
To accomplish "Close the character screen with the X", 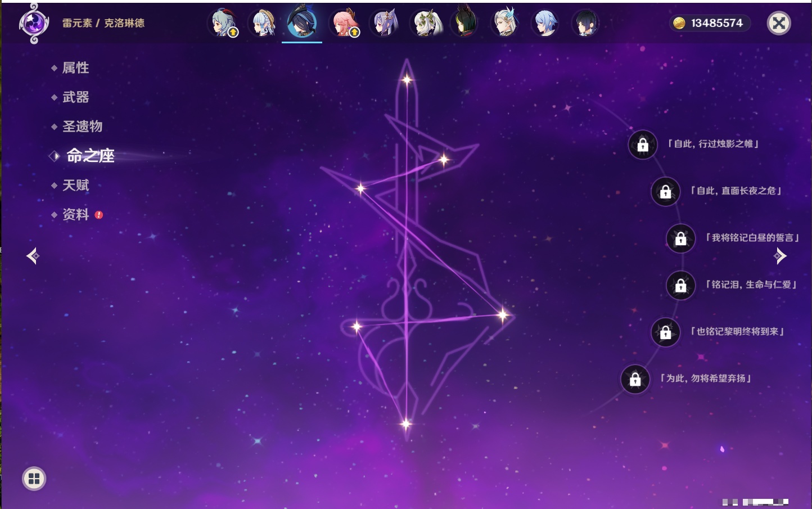I will click(x=779, y=23).
